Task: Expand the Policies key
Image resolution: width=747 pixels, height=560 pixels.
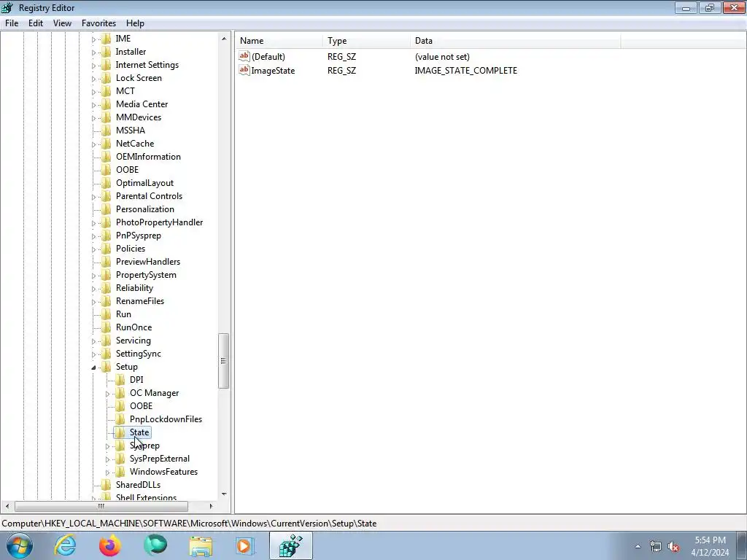Action: point(93,249)
